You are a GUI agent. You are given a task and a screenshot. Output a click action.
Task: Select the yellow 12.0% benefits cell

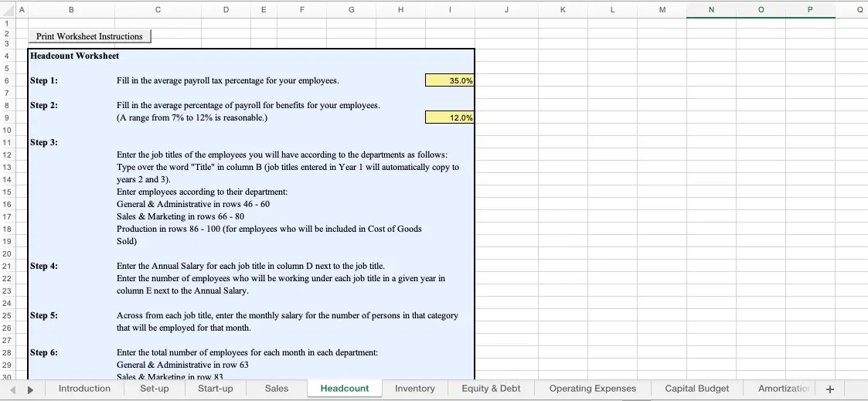(x=449, y=117)
